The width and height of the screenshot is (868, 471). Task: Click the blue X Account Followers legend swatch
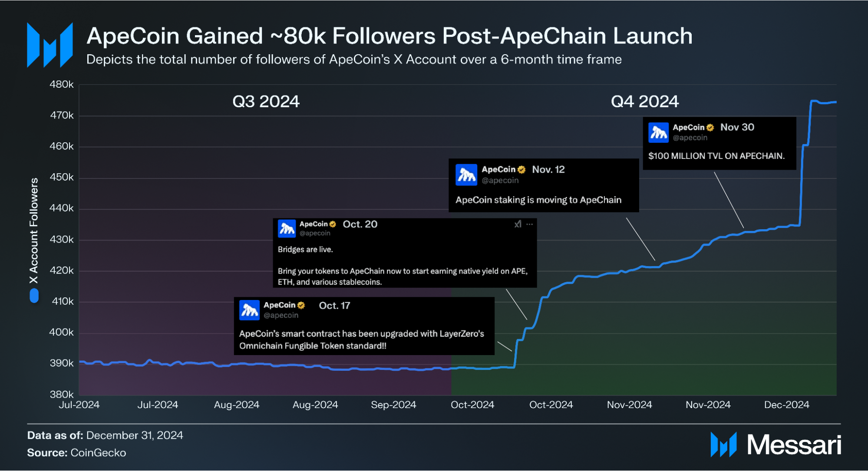click(34, 296)
